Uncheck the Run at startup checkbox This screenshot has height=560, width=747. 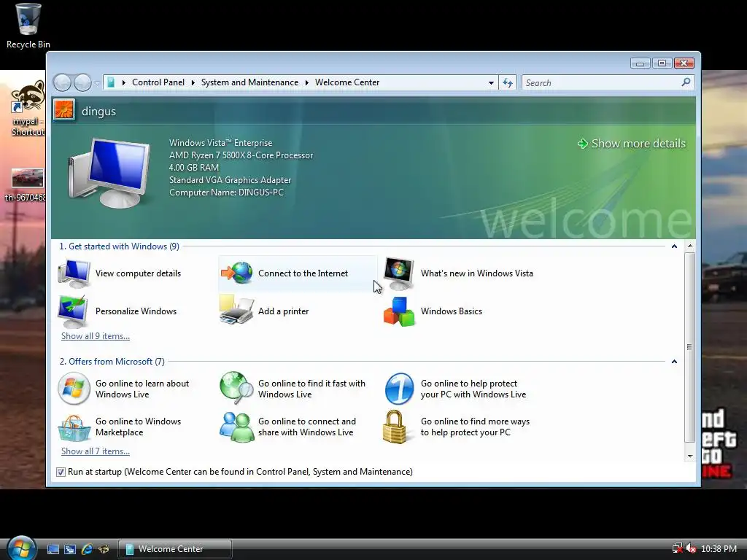coord(61,472)
